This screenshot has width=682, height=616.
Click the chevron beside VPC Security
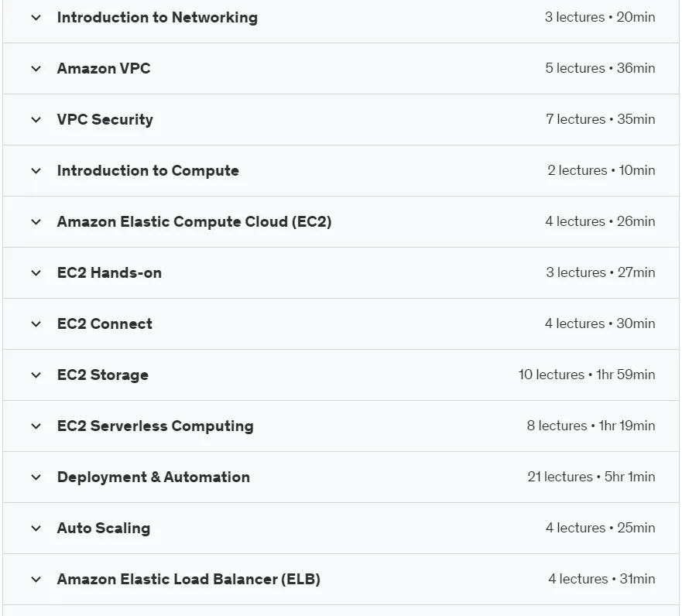[x=36, y=120]
